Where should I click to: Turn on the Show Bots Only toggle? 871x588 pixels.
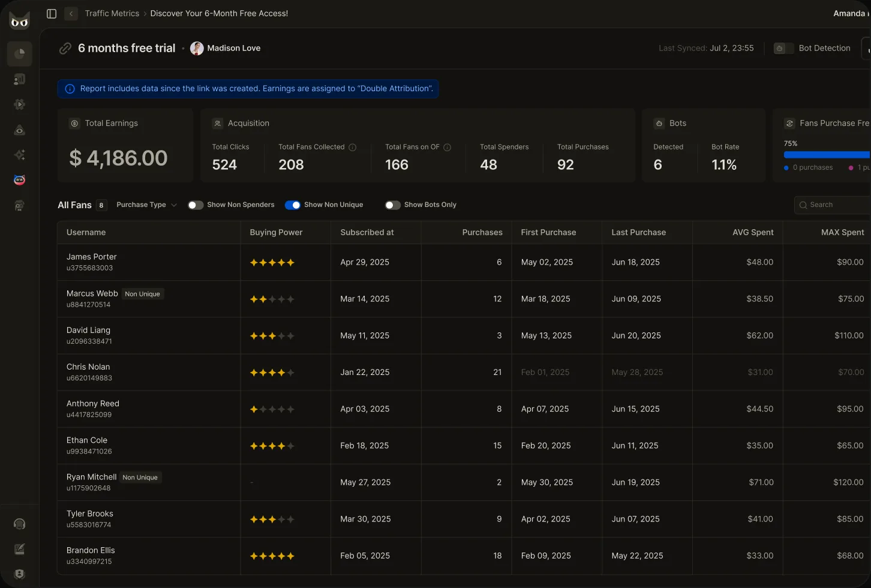[x=393, y=205]
